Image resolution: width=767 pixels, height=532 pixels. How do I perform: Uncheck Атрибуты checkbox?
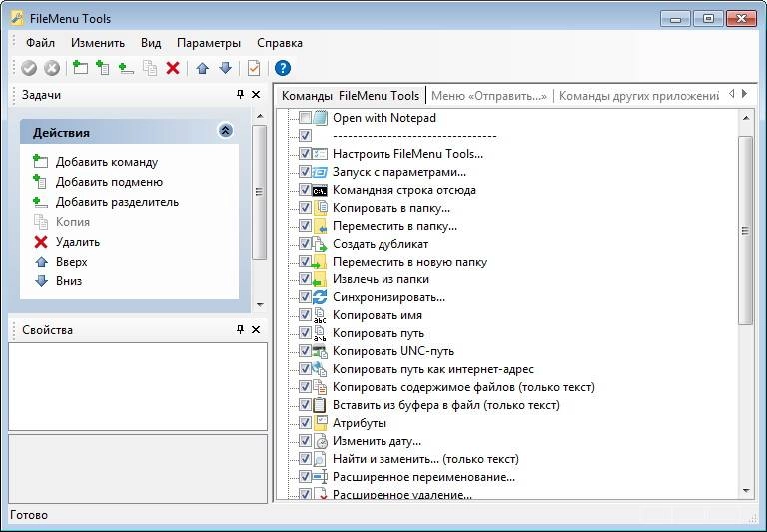coord(305,423)
